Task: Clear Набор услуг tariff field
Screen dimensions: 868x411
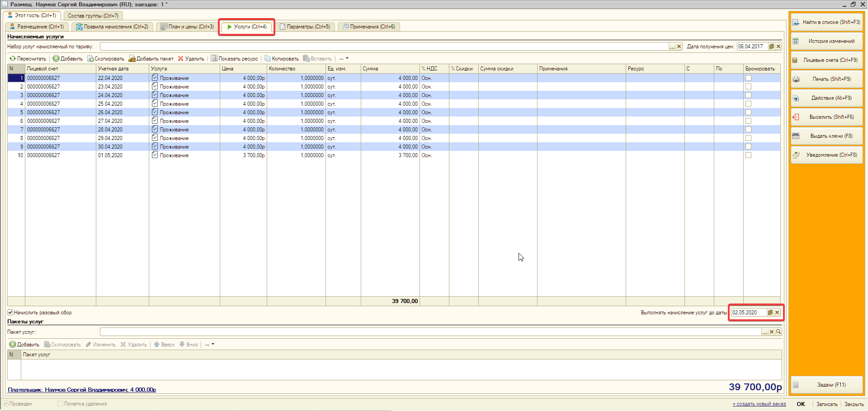Action: (x=679, y=47)
